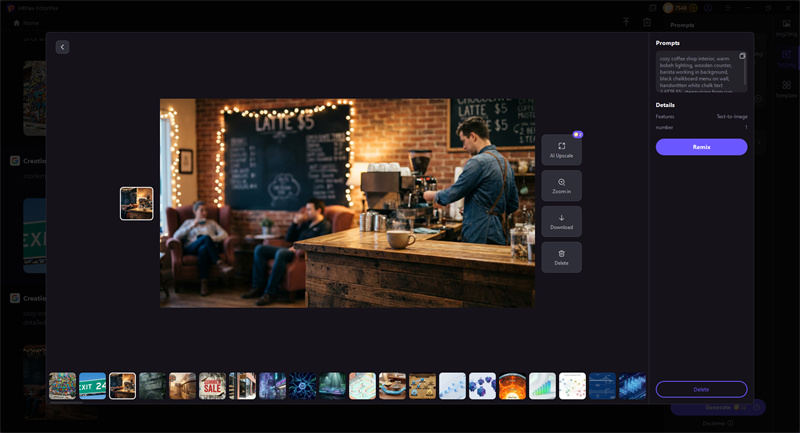Open the blue neuron network thumbnail
This screenshot has height=433, width=800.
(303, 386)
